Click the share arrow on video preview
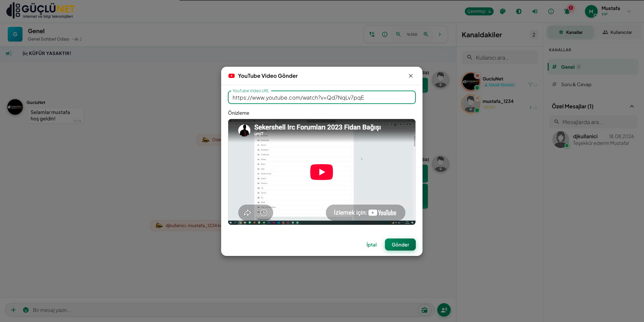This screenshot has height=322, width=644. click(247, 213)
